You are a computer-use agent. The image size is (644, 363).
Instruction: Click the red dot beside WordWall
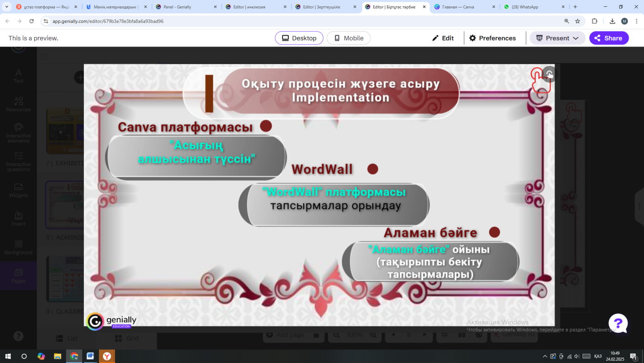(x=372, y=169)
